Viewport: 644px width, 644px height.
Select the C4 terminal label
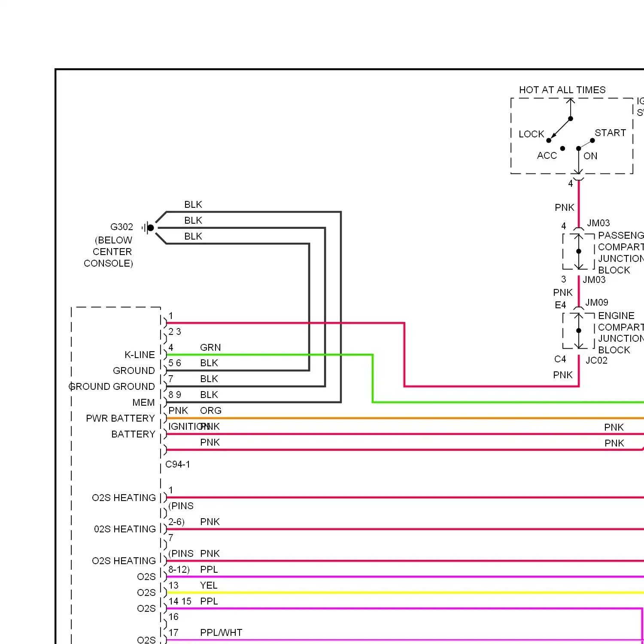pyautogui.click(x=560, y=359)
